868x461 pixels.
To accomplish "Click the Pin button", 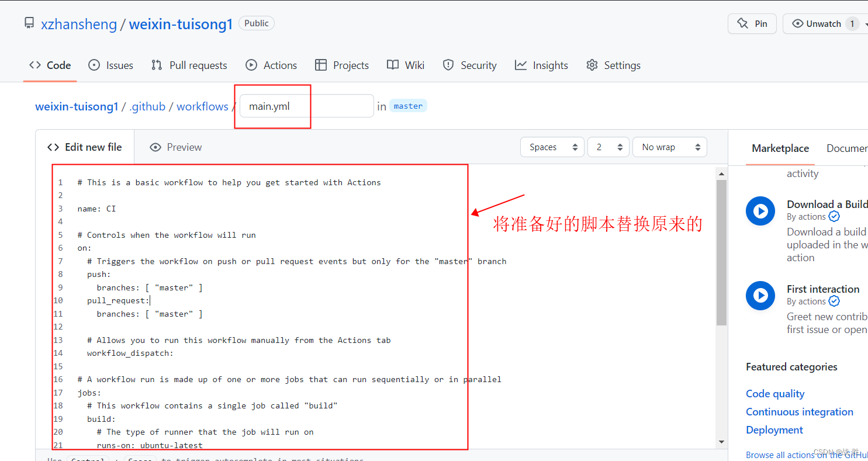I will (x=752, y=23).
